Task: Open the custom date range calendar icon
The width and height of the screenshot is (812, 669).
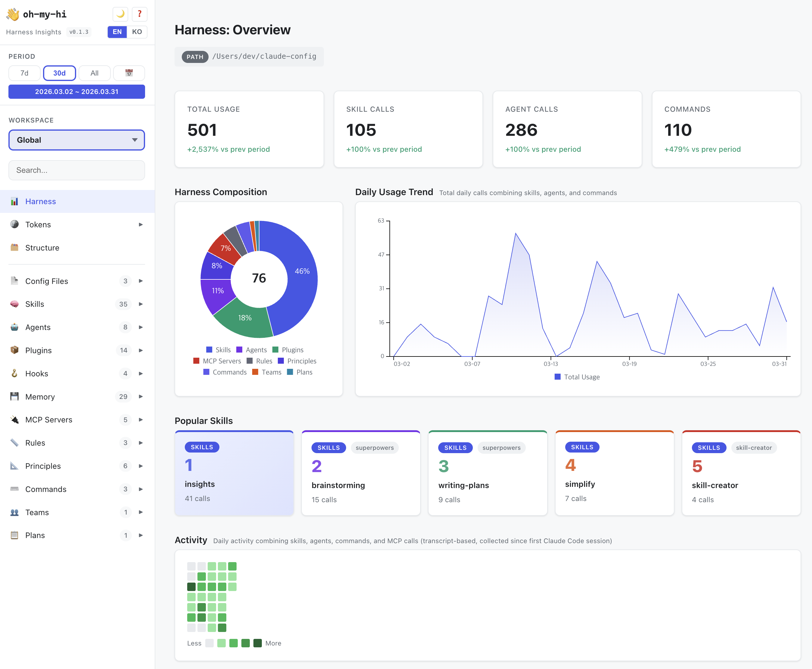Action: 129,73
